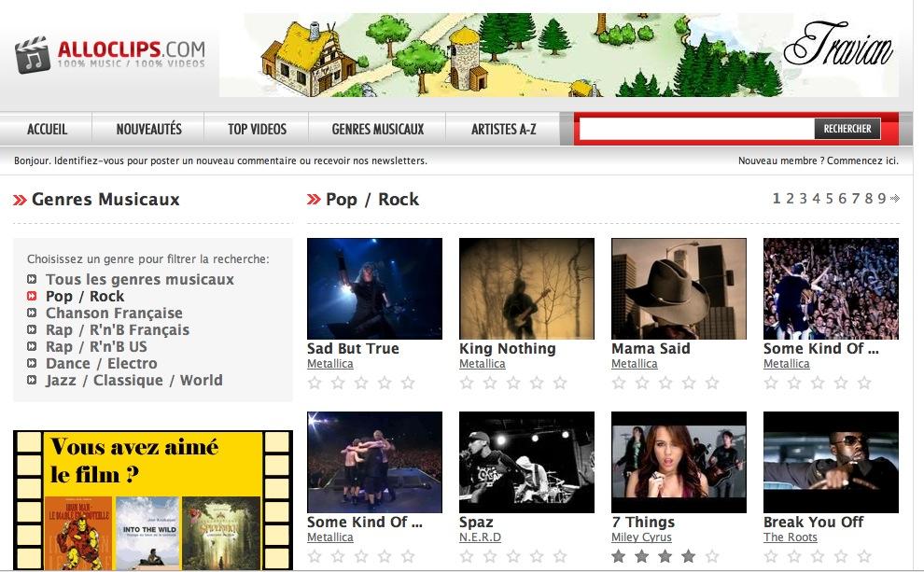Filter by Dance / Electro genre

tap(102, 364)
